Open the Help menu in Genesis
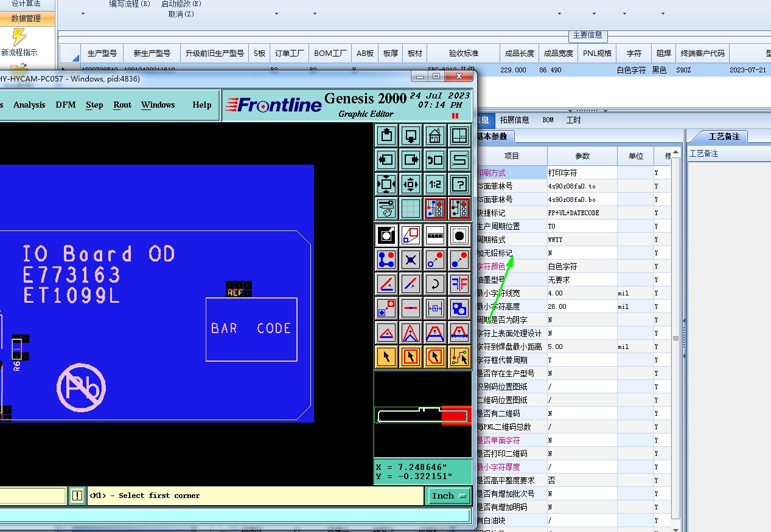The image size is (771, 532). 202,105
